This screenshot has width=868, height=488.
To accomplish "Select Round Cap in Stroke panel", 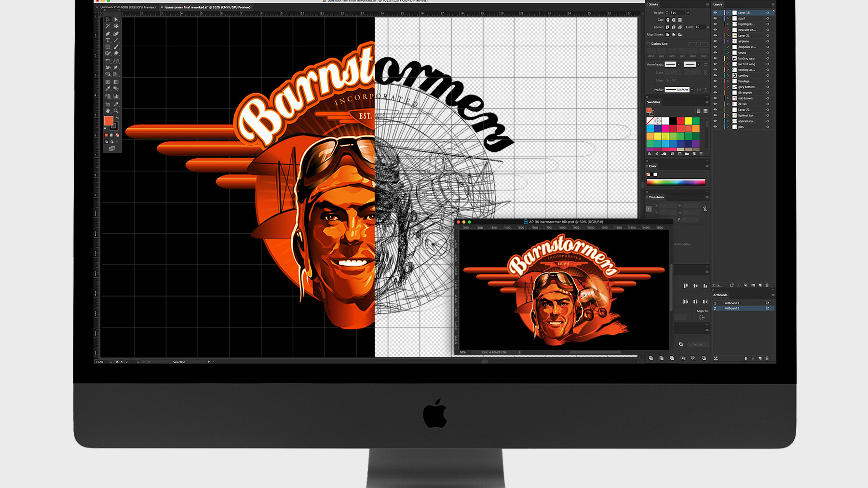I will pyautogui.click(x=674, y=20).
